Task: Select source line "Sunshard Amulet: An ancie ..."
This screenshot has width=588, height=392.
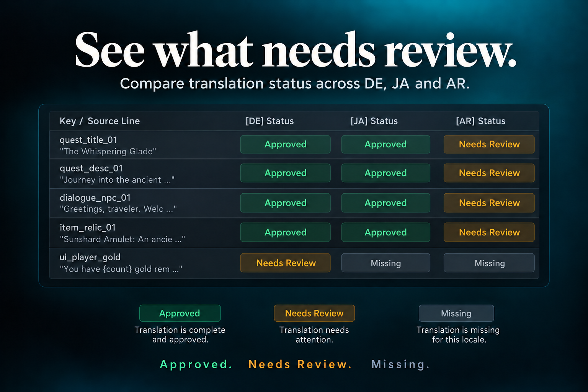Action: tap(122, 239)
